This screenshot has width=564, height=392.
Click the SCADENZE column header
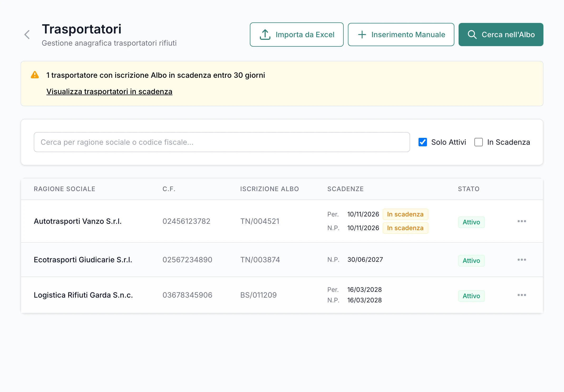(x=346, y=189)
